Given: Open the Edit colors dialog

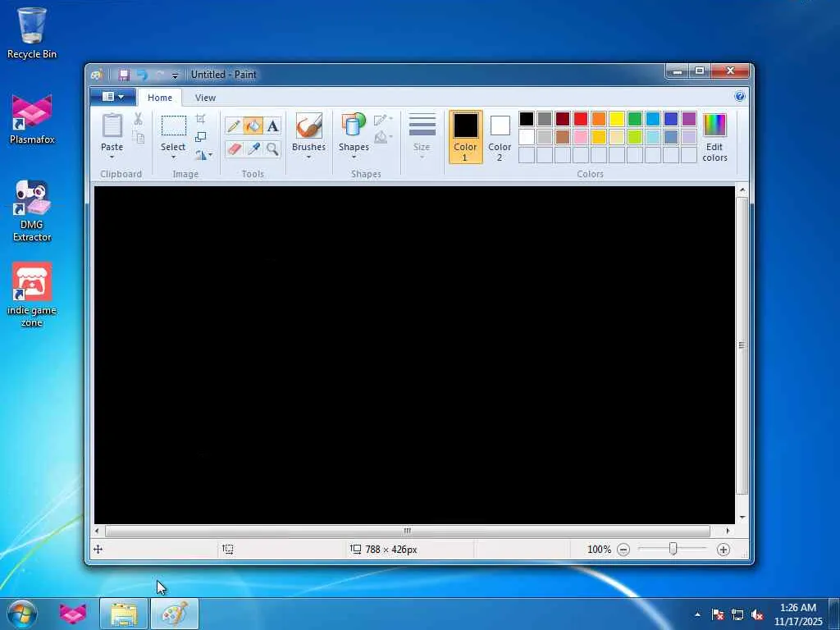Looking at the screenshot, I should (x=714, y=137).
